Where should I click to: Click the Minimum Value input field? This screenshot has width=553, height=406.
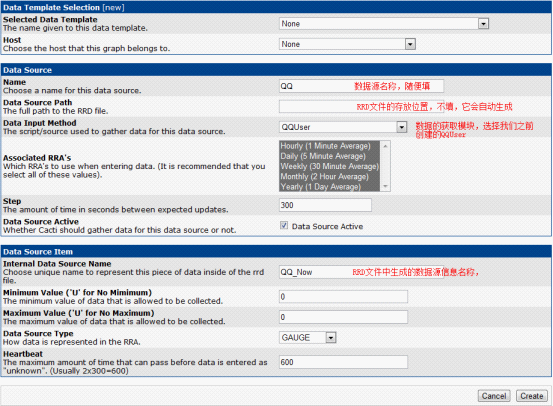343,297
